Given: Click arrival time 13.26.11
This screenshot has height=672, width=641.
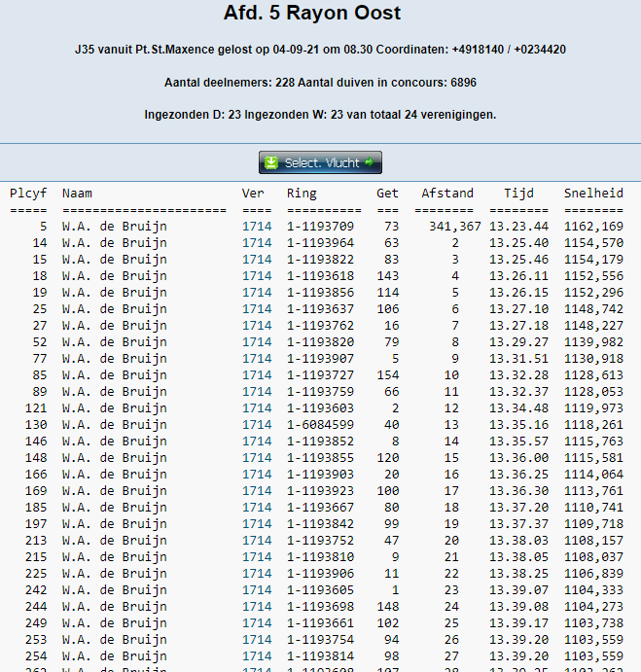Looking at the screenshot, I should coord(518,276).
